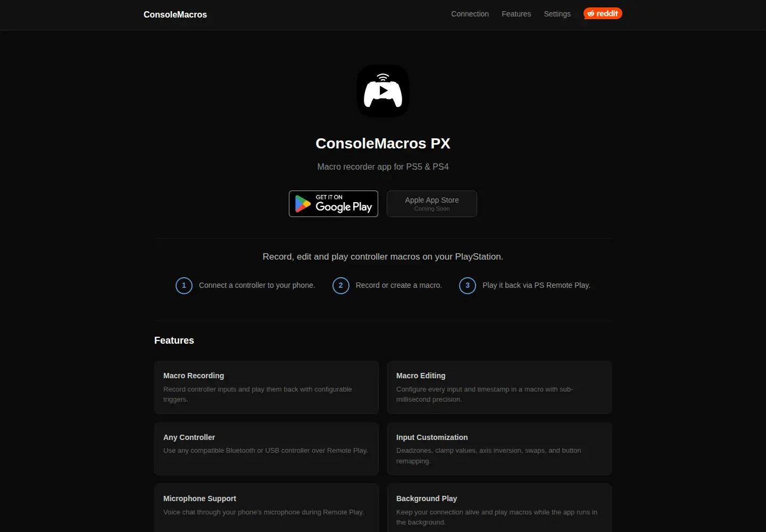Select the Macro Recording feature card
Image resolution: width=766 pixels, height=532 pixels.
click(267, 387)
